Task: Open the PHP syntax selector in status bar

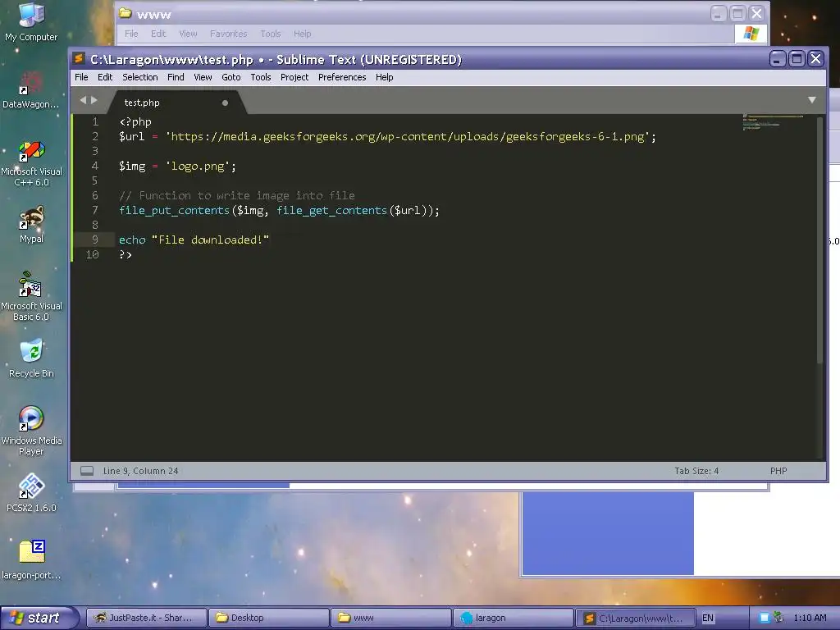Action: pos(778,471)
